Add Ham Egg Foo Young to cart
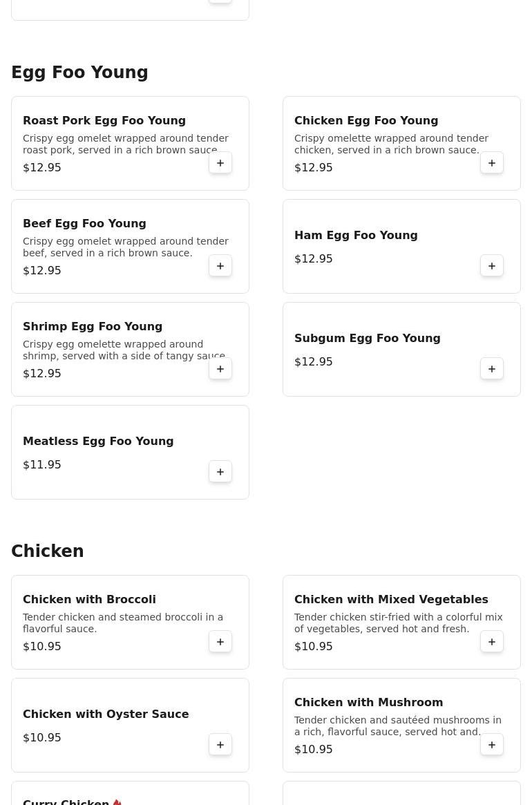This screenshot has width=532, height=805. coord(492,266)
